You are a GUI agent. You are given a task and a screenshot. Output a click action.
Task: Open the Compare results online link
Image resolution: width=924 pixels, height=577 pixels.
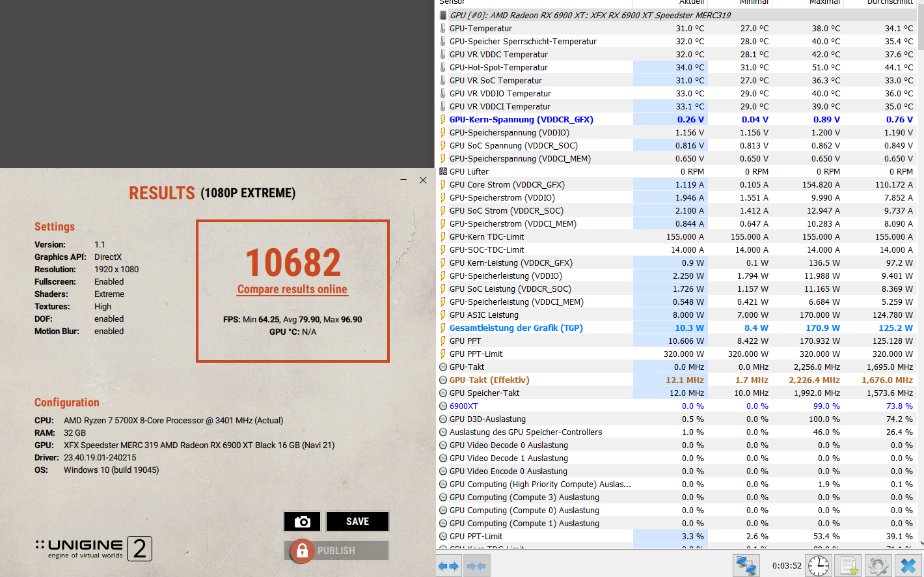[292, 289]
